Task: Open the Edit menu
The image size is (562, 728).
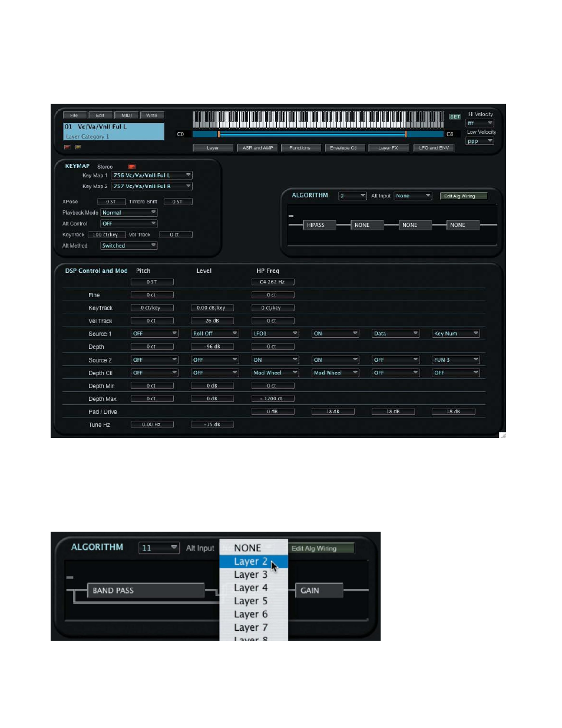Action: 100,116
